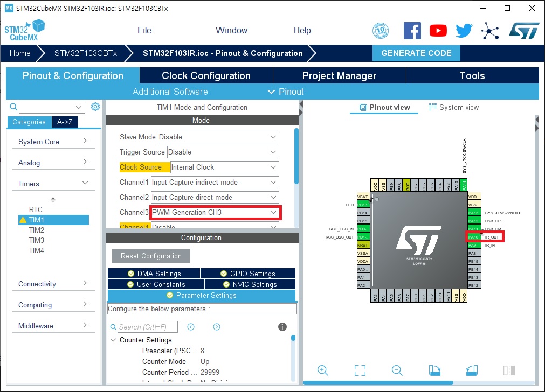Click the STM32F103CBTx breadcrumb

click(x=86, y=53)
